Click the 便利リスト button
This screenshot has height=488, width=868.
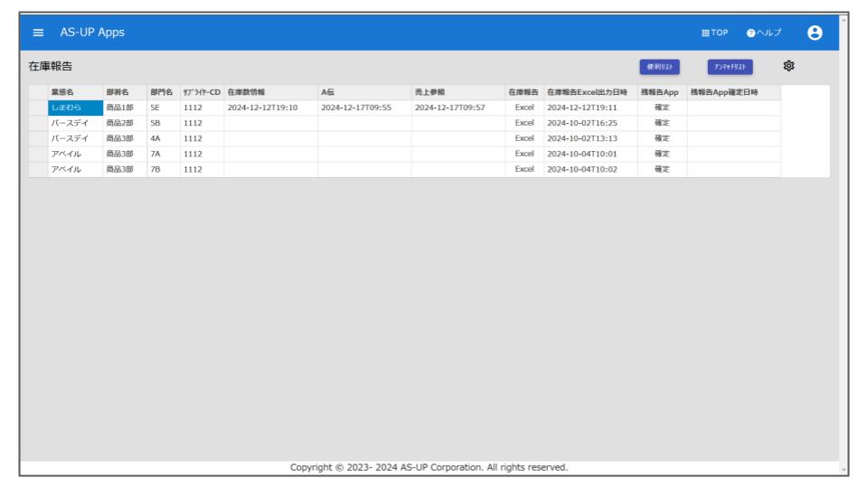point(660,67)
